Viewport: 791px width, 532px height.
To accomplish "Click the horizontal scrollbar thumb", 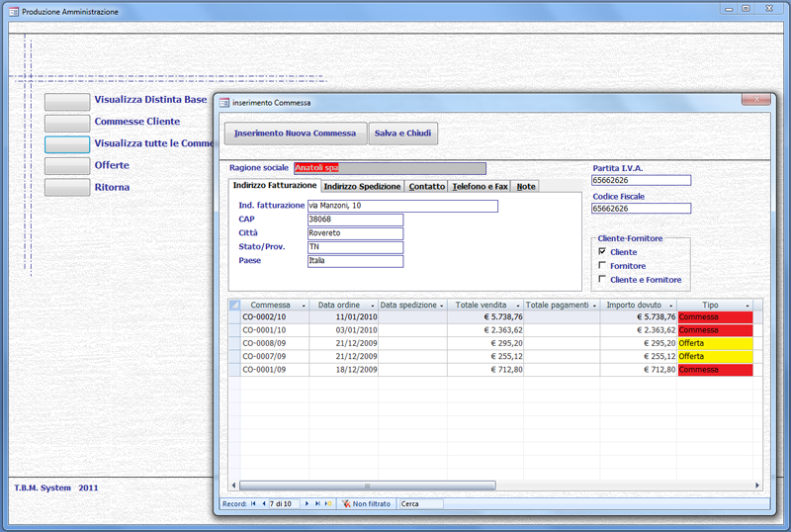I will point(367,486).
